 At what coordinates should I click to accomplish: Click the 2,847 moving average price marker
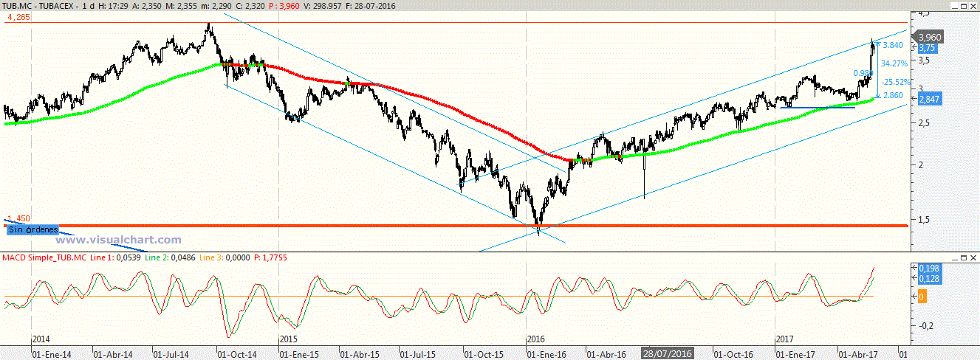click(930, 100)
